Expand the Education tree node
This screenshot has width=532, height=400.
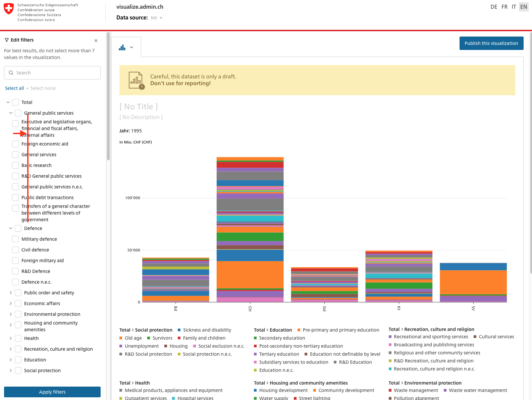coord(11,360)
